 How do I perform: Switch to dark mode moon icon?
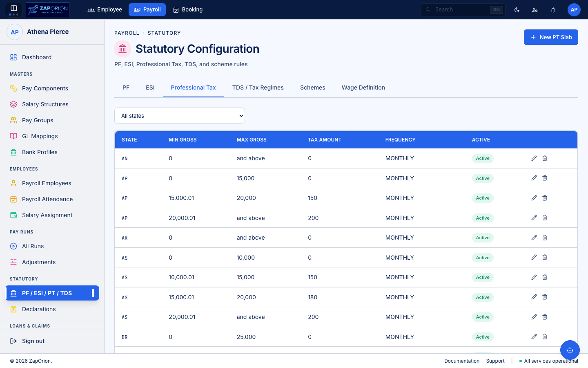point(517,10)
